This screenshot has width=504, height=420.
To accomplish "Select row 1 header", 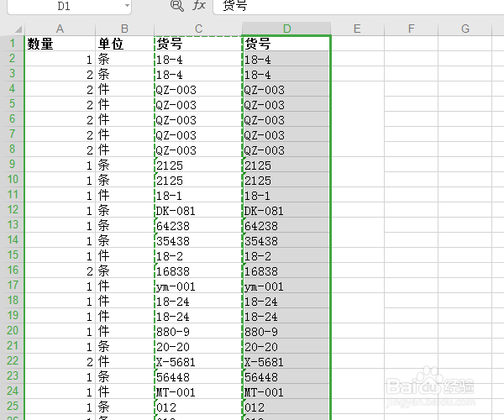I will [x=13, y=43].
